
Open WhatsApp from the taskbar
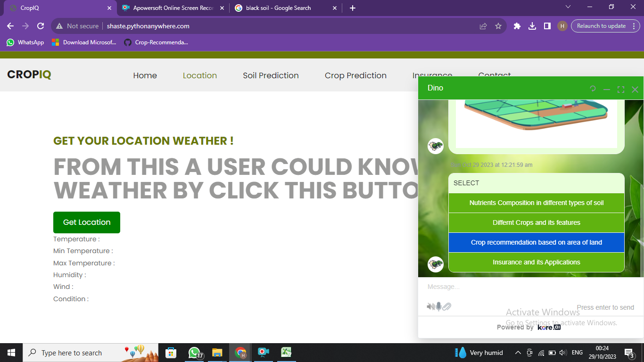[195, 353]
